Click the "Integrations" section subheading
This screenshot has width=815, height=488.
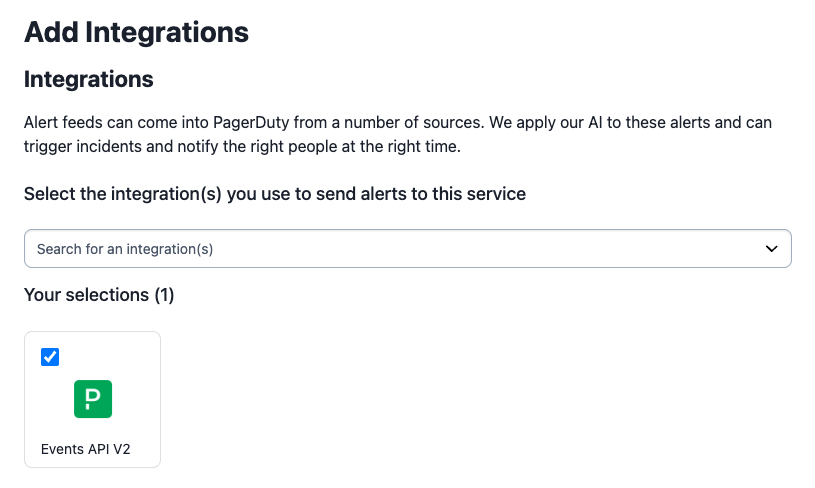pyautogui.click(x=89, y=79)
